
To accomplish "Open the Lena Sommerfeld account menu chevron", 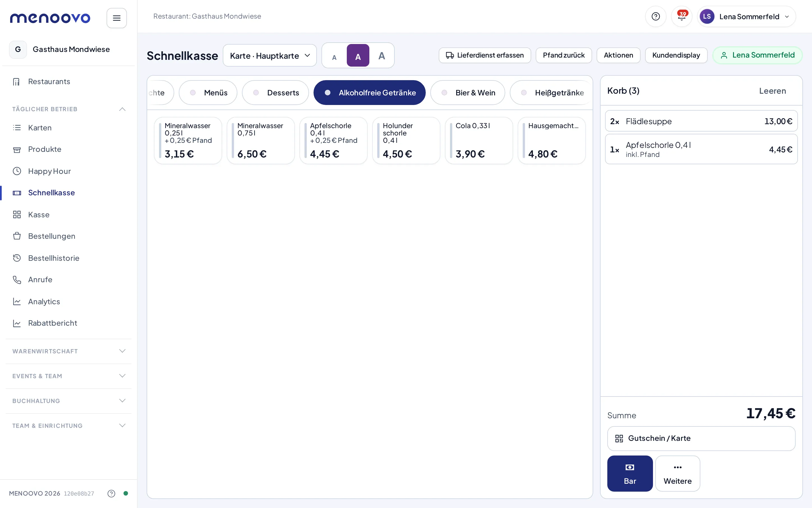I will [787, 16].
